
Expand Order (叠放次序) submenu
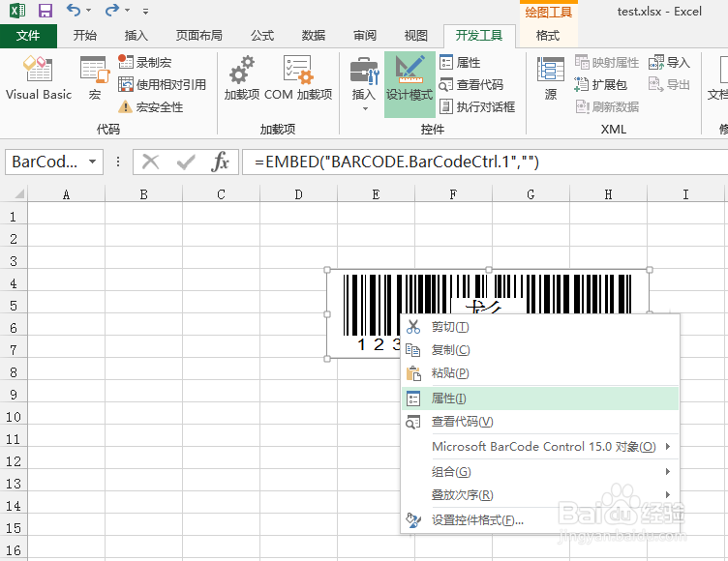(540, 495)
